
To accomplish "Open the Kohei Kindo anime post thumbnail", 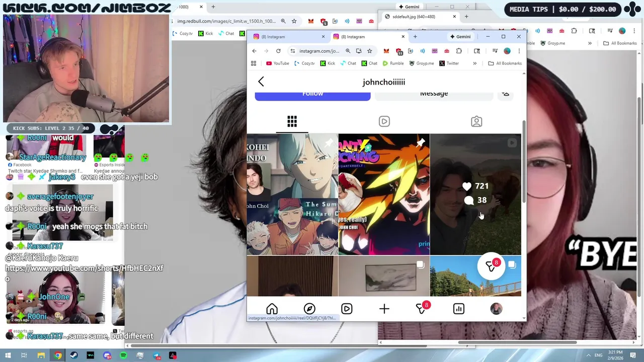I will [x=292, y=195].
